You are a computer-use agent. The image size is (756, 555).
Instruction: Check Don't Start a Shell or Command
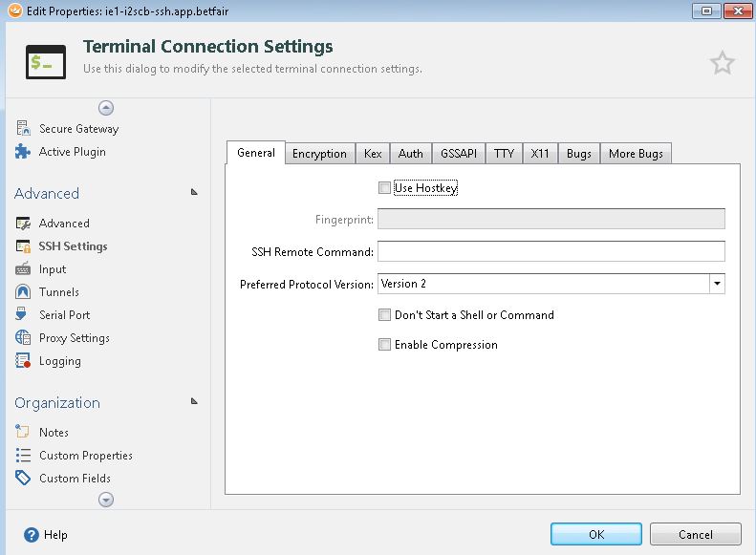384,314
